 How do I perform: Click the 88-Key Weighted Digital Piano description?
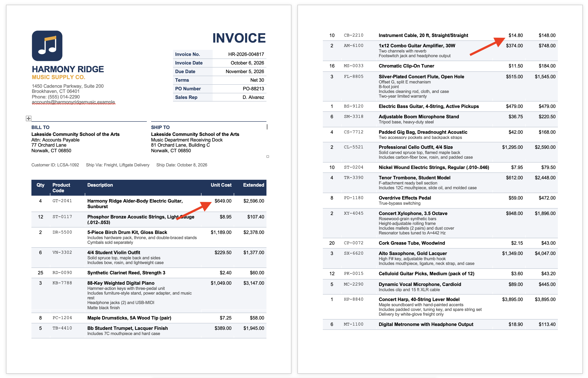(x=121, y=283)
